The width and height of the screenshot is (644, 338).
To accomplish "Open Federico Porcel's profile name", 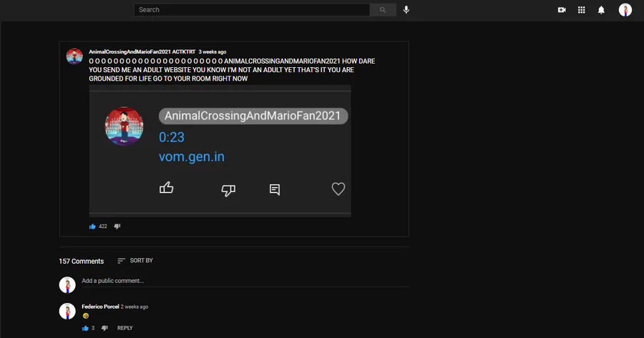I will pyautogui.click(x=100, y=307).
